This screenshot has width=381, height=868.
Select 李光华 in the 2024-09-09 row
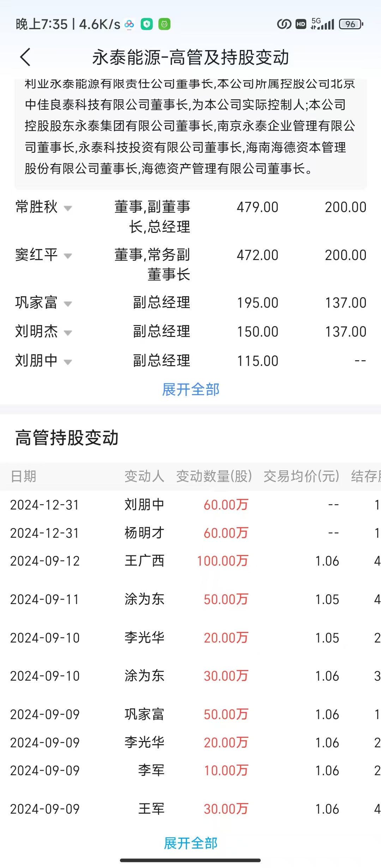click(x=144, y=742)
